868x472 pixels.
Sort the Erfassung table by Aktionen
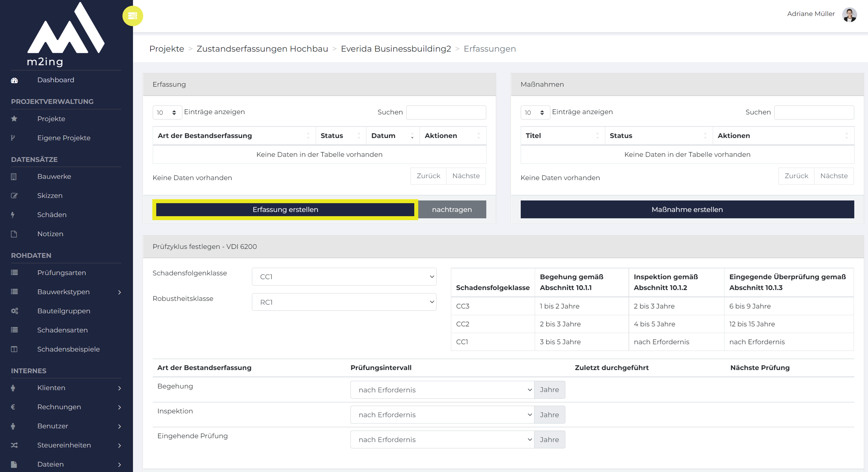(453, 136)
